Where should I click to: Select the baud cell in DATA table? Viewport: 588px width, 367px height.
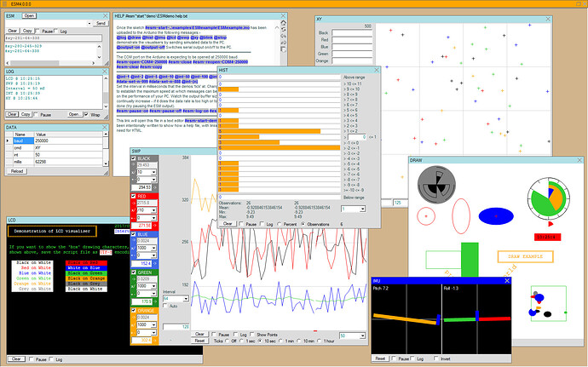click(x=23, y=140)
